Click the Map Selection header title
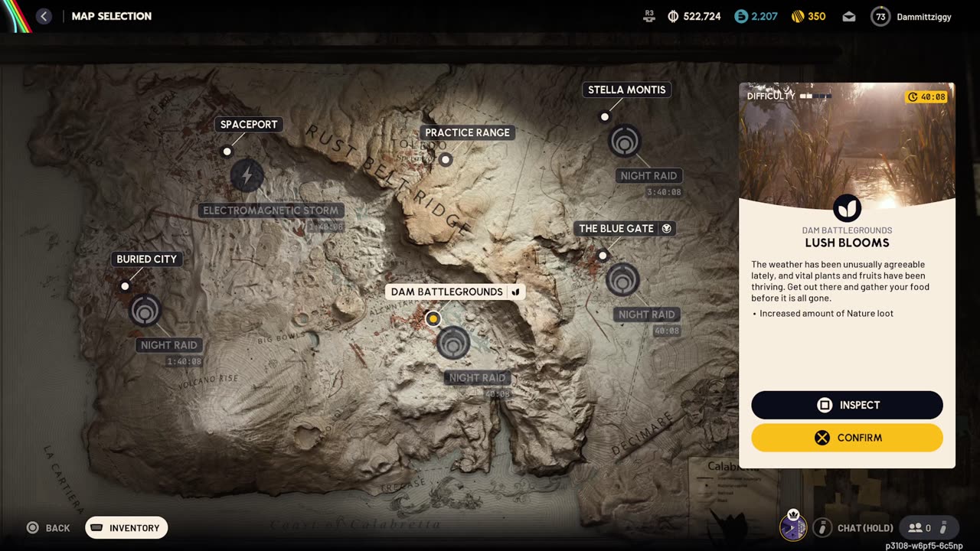 112,16
